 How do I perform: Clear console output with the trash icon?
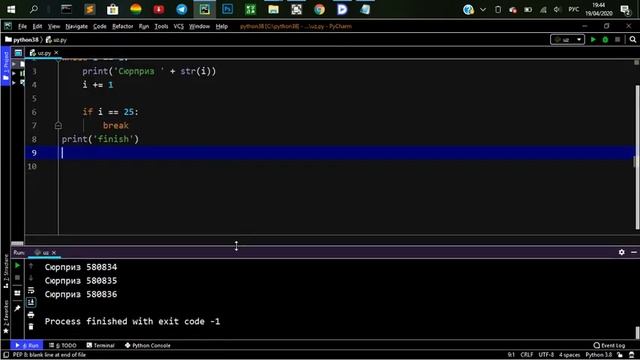[x=31, y=327]
